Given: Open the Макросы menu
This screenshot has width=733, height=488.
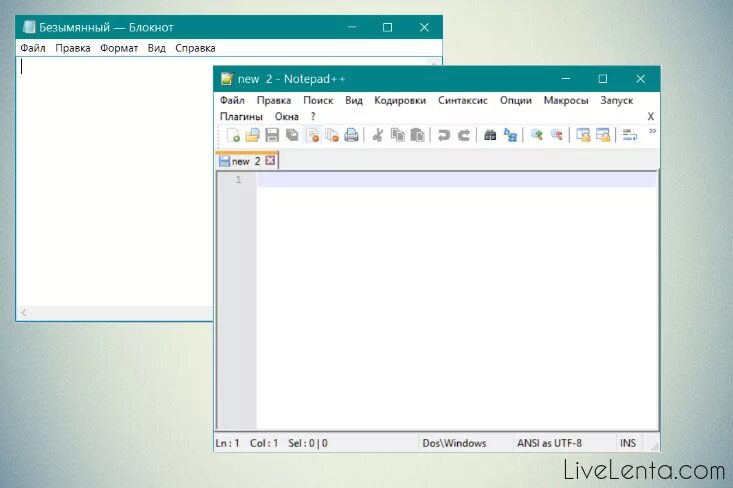Looking at the screenshot, I should point(566,100).
